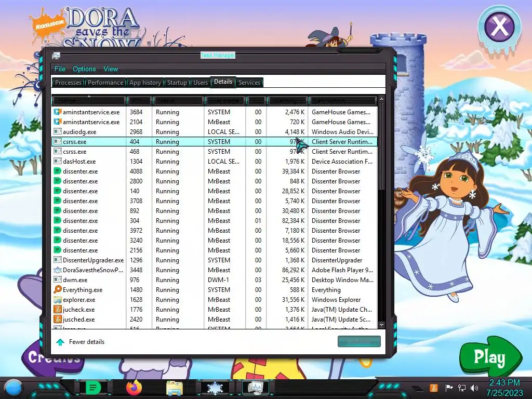Click the dasHost.exe process icon
532x399 pixels.
(x=58, y=161)
